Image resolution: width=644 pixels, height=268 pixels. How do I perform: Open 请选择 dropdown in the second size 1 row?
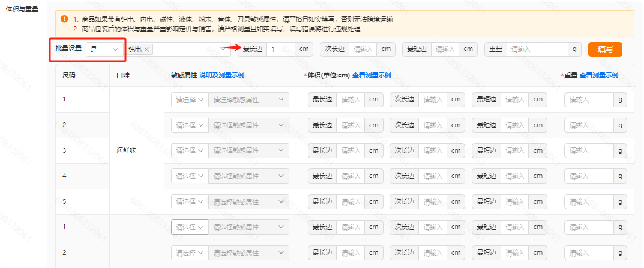click(189, 227)
